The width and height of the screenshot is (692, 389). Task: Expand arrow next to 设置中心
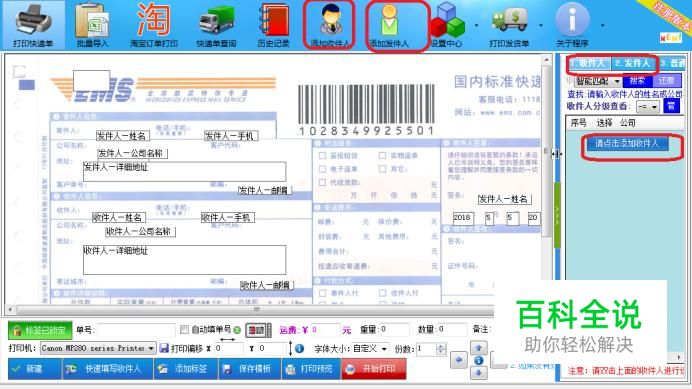pos(477,25)
